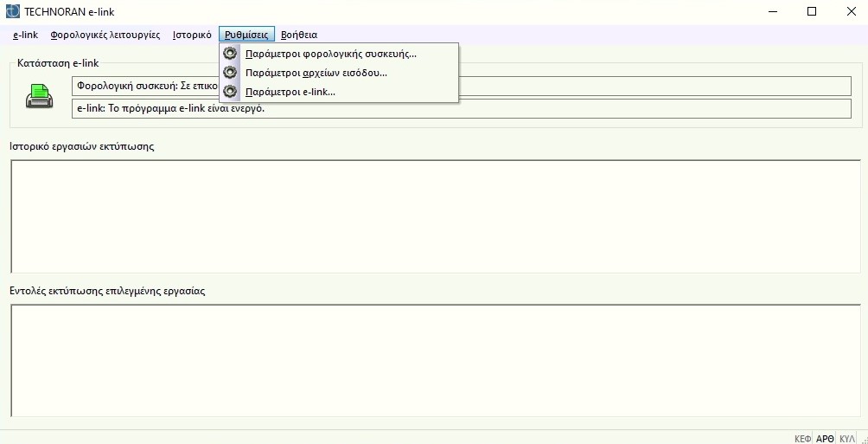Minimize the TECHNORAN e-link window
Screen dimensions: 868x444
click(x=771, y=11)
